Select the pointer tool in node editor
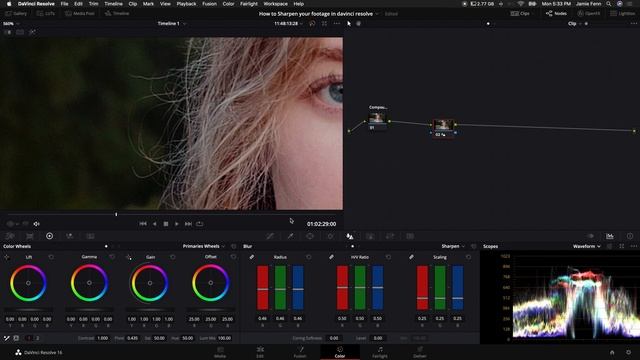This screenshot has height=360, width=640. point(349,24)
